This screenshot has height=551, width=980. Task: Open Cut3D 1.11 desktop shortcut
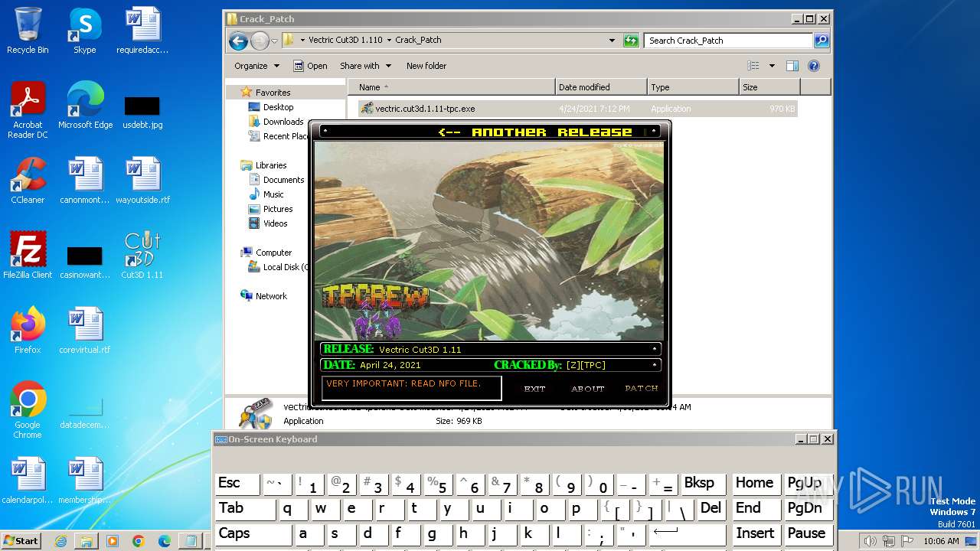click(142, 256)
